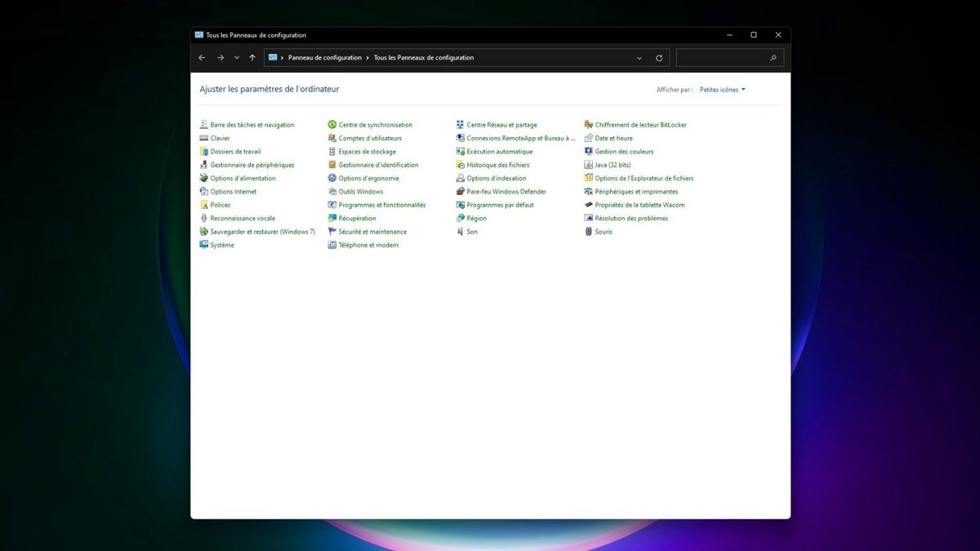Expand the recent locations arrow by Forward
The image size is (980, 551).
[237, 58]
